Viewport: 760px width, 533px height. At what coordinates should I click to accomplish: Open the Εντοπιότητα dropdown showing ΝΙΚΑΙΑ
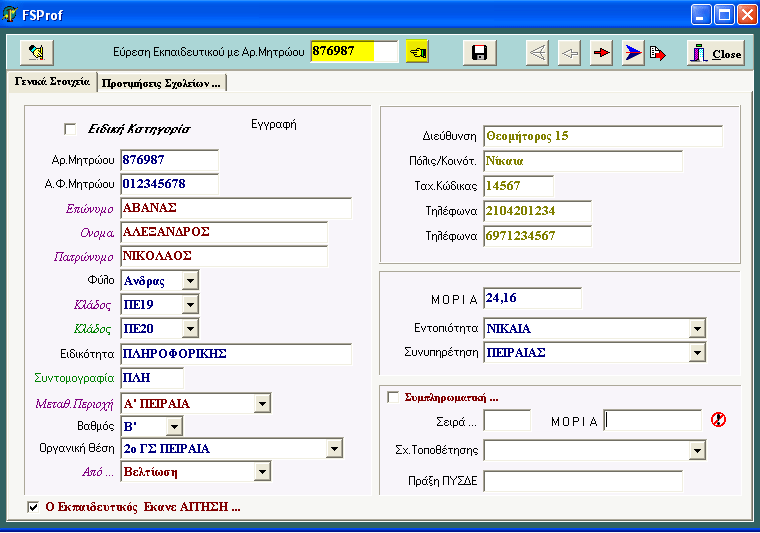point(697,328)
